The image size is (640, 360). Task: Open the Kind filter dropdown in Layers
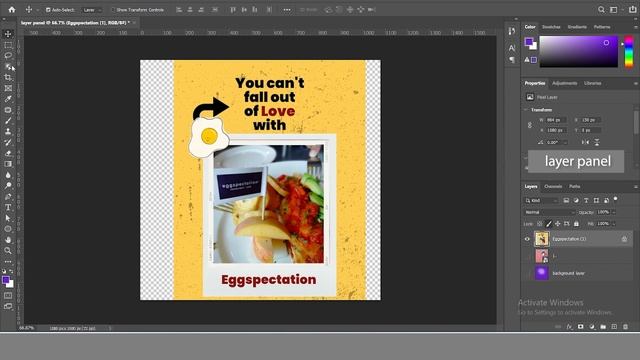pos(541,200)
